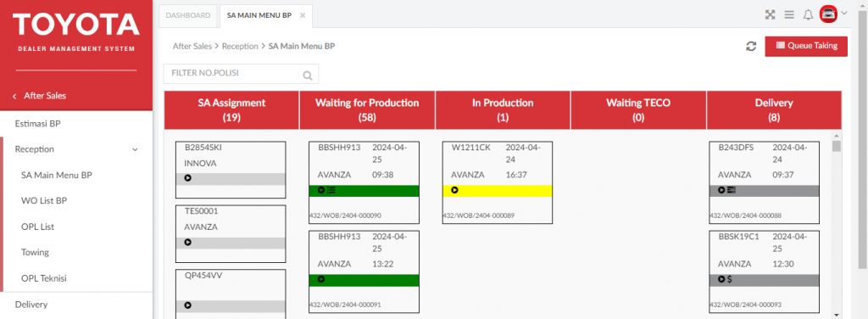Click the refresh icon beside Queue Taking

tap(751, 47)
